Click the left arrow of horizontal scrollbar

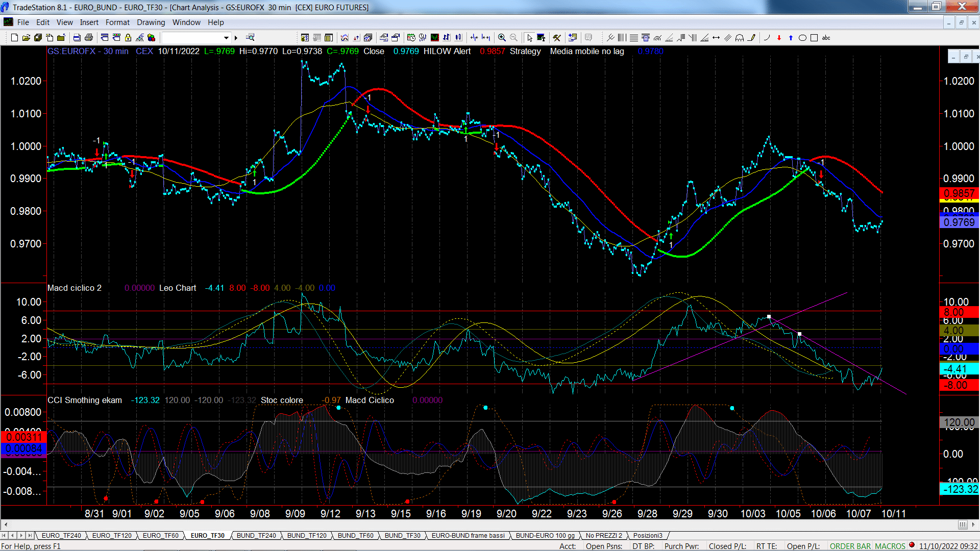tap(6, 524)
